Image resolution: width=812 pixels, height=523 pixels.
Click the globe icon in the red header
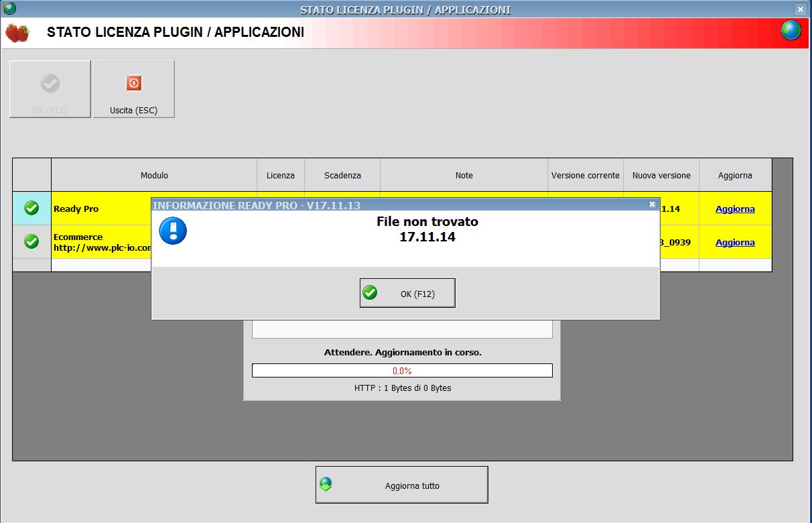791,30
